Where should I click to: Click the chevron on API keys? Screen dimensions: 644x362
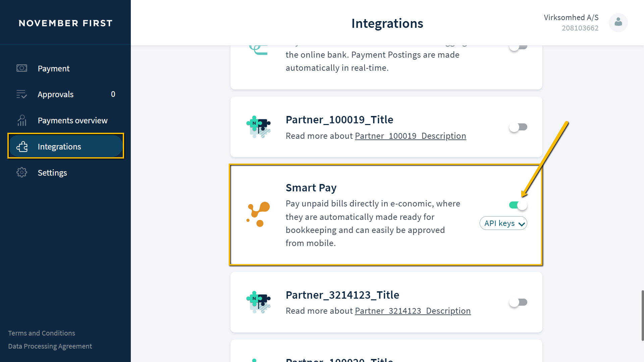(522, 224)
